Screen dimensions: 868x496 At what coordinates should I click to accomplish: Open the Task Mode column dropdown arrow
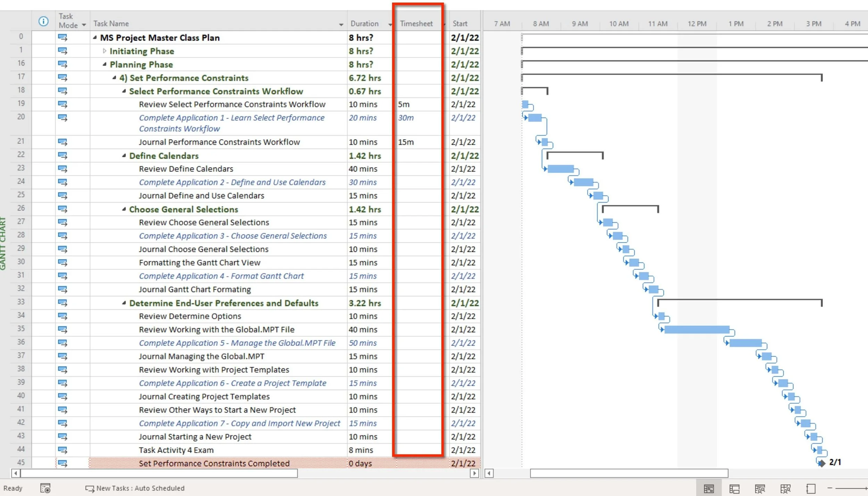point(84,25)
